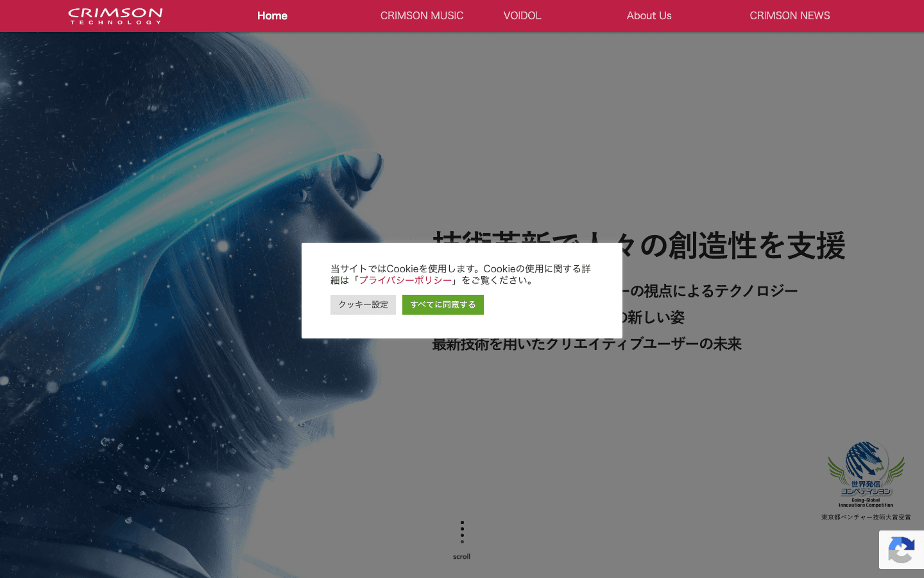
Task: Go to the VOIDOL page
Action: tap(522, 15)
